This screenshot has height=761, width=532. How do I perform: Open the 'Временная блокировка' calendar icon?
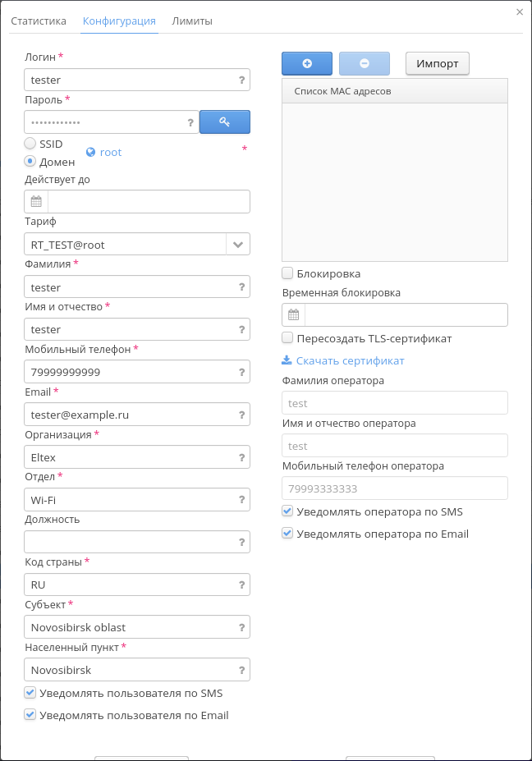click(293, 314)
